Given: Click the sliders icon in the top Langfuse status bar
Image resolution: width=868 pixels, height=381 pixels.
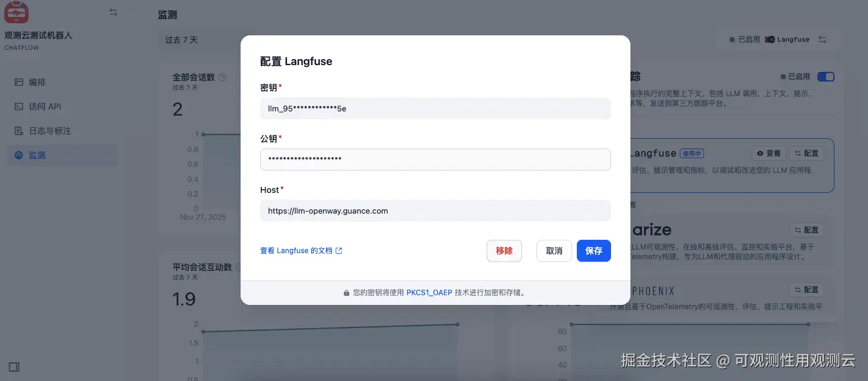Looking at the screenshot, I should point(822,40).
